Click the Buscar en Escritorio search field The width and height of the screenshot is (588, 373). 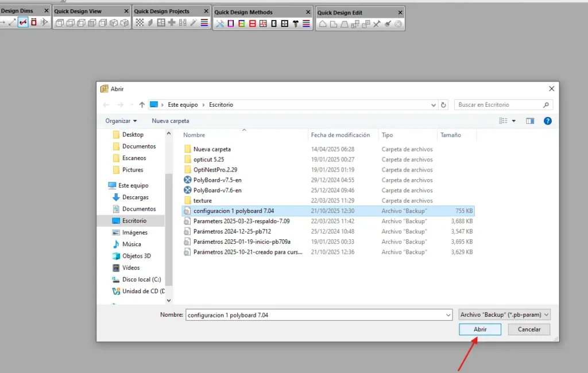(498, 105)
